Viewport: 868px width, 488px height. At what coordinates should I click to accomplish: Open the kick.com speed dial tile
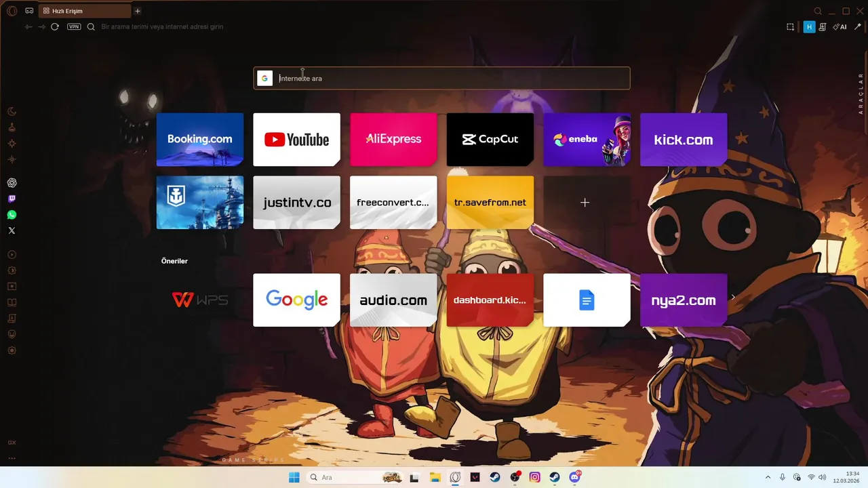tap(684, 140)
